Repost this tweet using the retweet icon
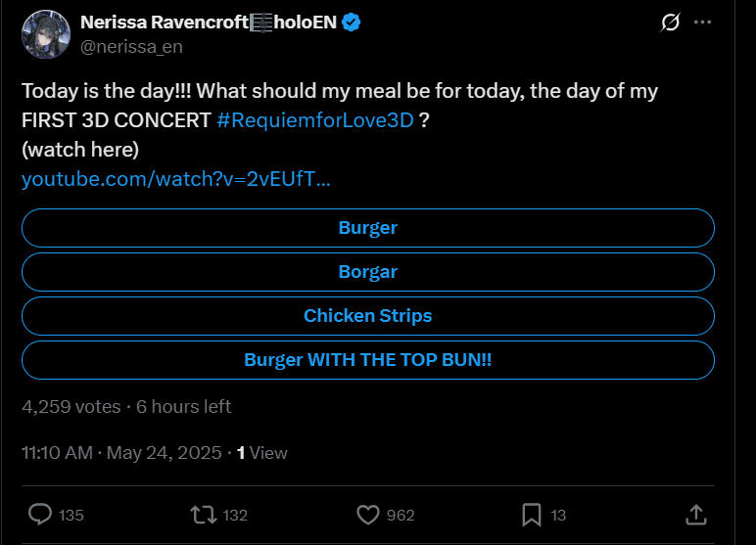756x545 pixels. tap(202, 515)
